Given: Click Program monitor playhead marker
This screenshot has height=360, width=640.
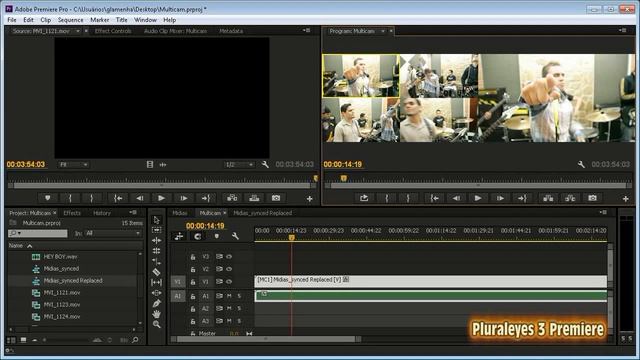Looking at the screenshot, I should tap(344, 178).
